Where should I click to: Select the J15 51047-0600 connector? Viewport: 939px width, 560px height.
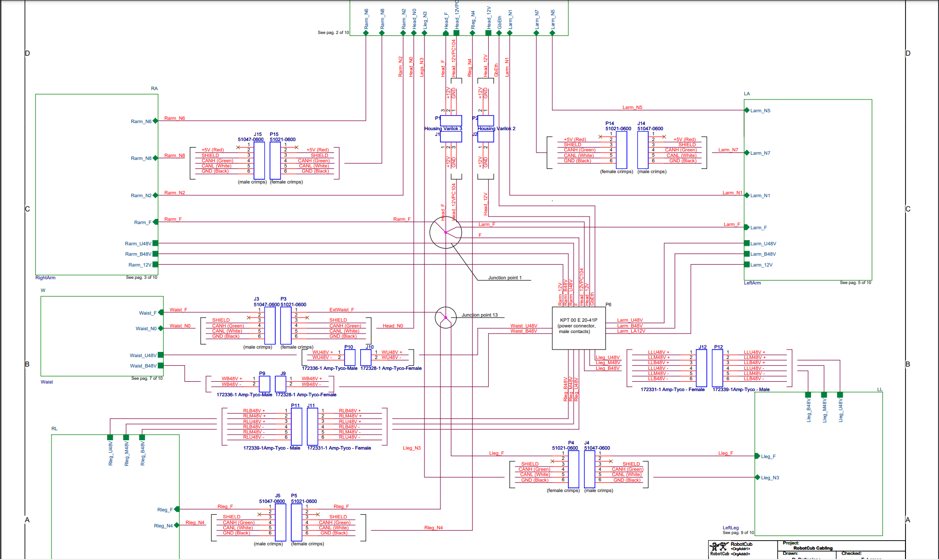click(259, 160)
